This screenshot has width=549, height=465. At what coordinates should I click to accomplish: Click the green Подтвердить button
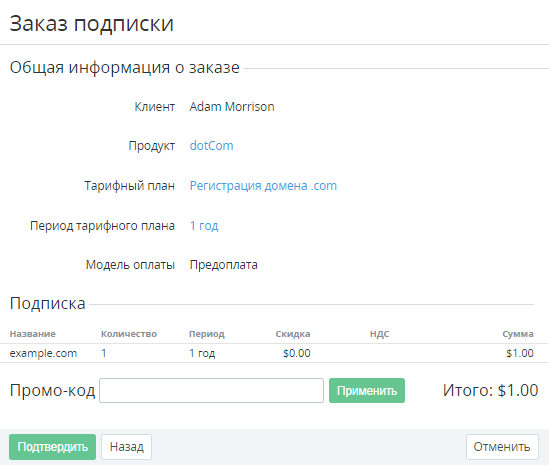53,447
